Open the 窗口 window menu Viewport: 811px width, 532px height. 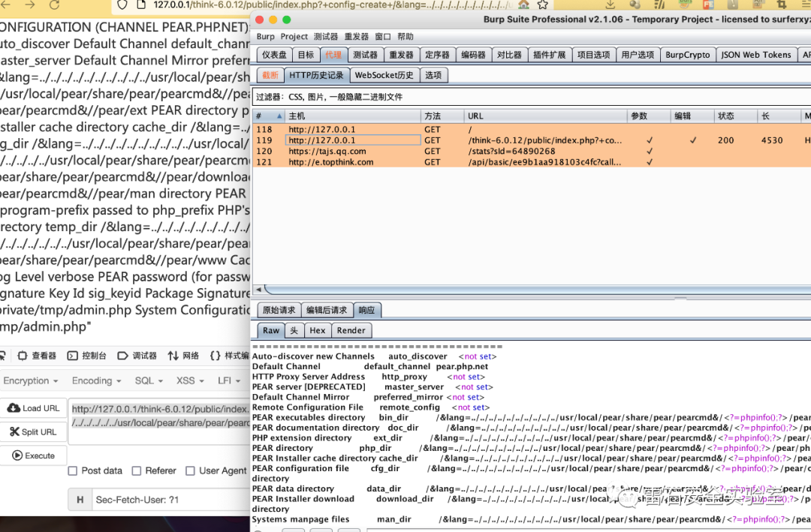[x=383, y=37]
